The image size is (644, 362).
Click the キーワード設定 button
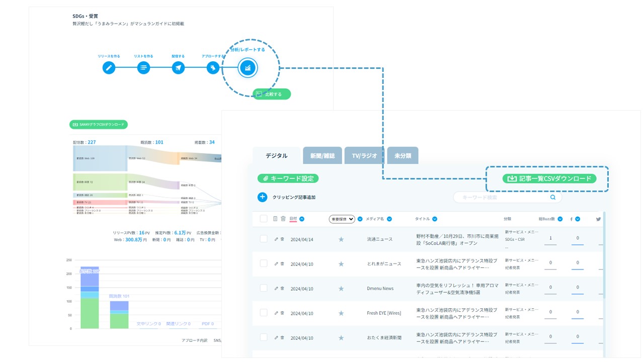[x=288, y=178]
